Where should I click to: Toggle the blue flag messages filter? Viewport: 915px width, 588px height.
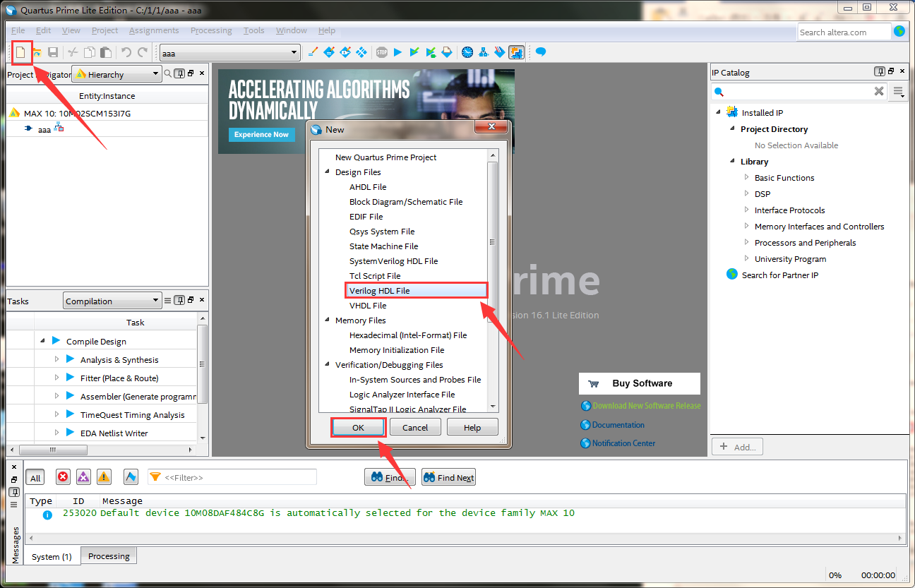131,477
